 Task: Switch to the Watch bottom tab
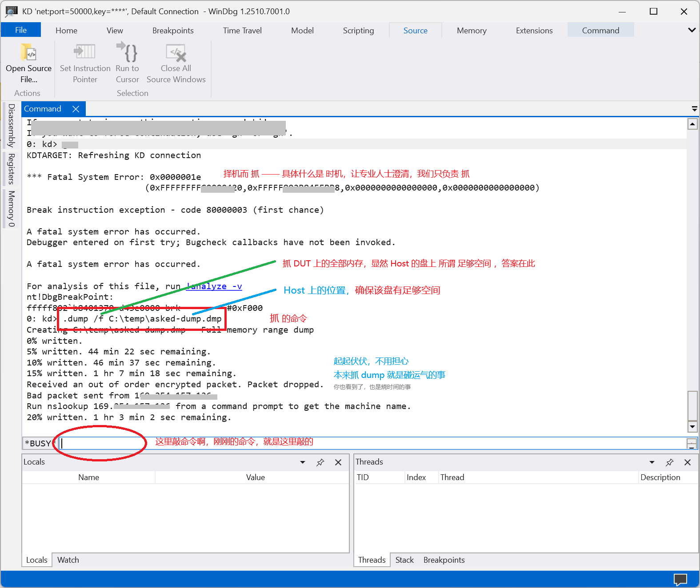point(68,560)
